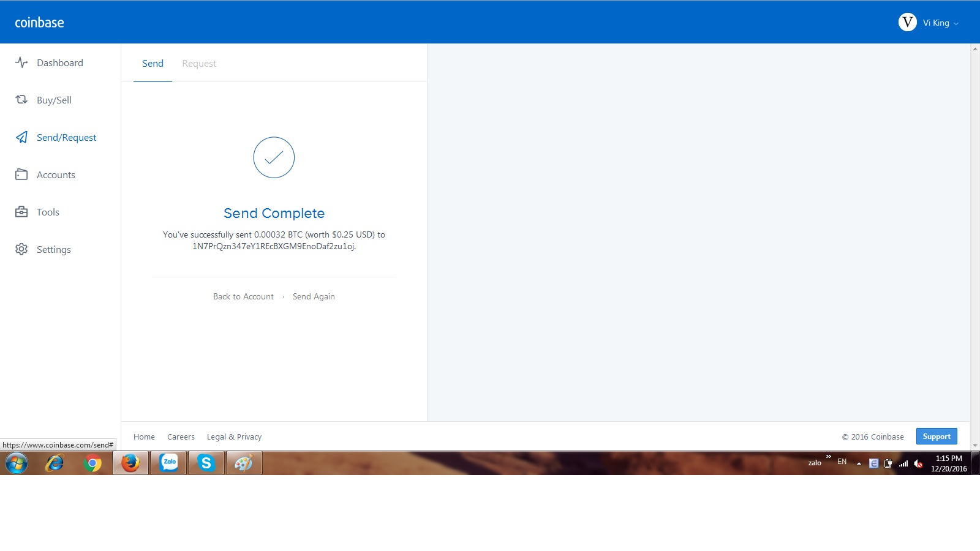Click the muted volume tray icon
The height and width of the screenshot is (551, 980).
pyautogui.click(x=918, y=463)
